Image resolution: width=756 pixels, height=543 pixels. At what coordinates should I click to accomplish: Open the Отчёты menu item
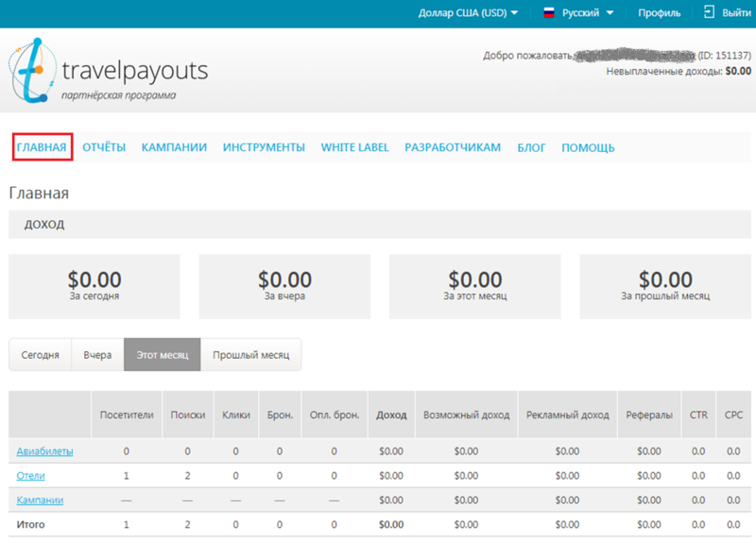[104, 147]
